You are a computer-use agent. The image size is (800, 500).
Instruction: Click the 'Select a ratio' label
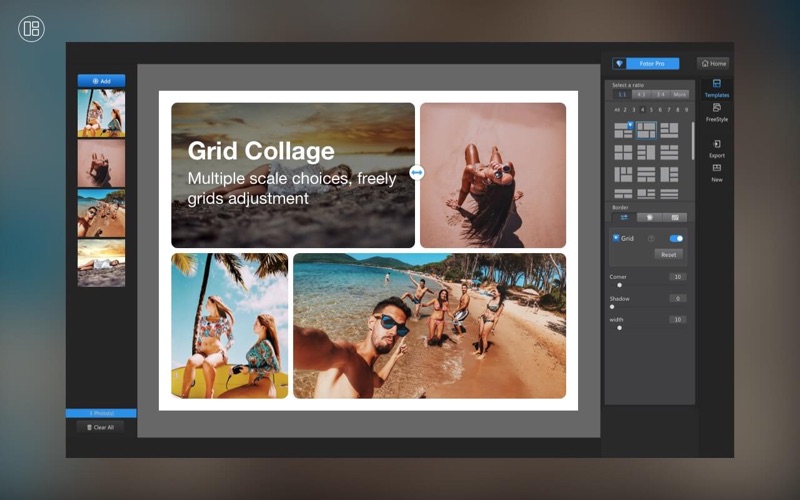click(x=628, y=85)
